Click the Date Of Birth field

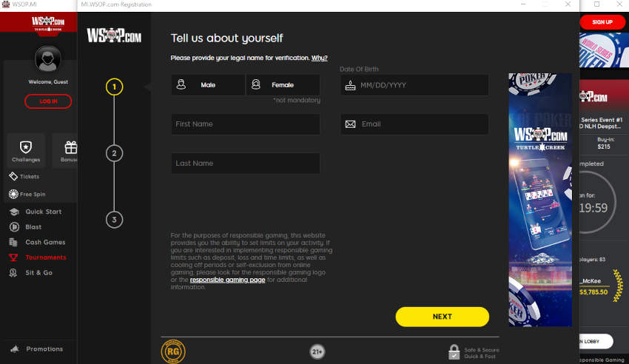pyautogui.click(x=414, y=85)
